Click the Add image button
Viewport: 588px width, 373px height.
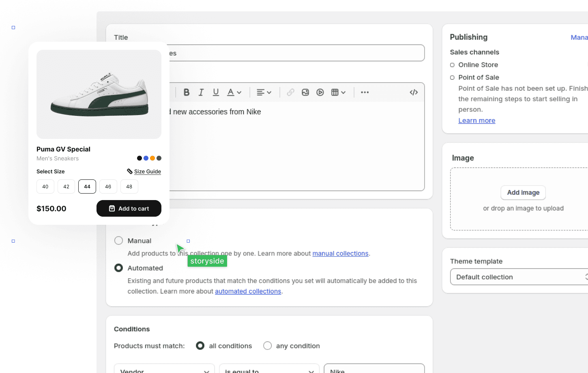click(x=523, y=193)
